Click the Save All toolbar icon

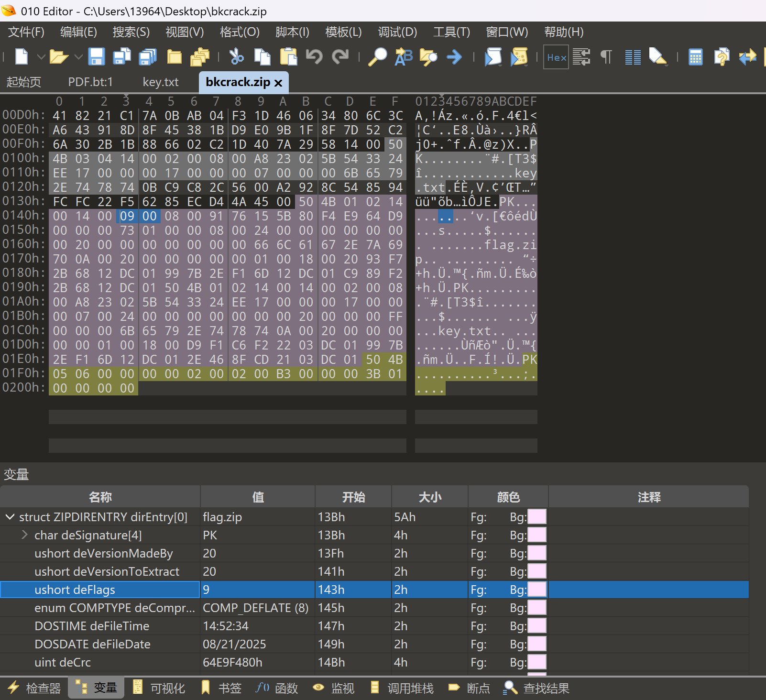pyautogui.click(x=148, y=57)
